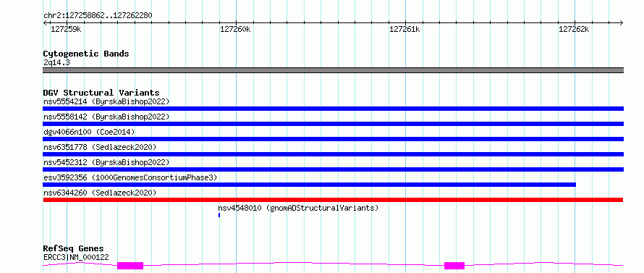The image size is (644, 273).
Task: Click the tiny blue nsv4548010 variant marker
Action: tap(219, 215)
